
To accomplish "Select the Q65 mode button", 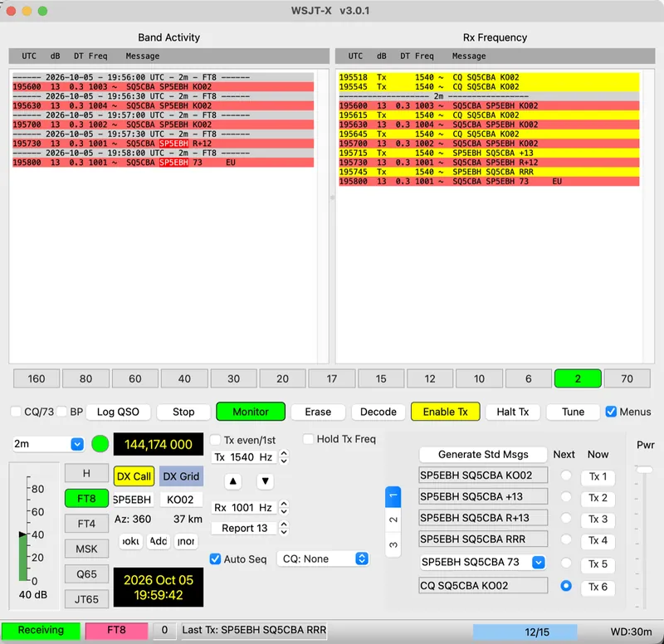I will coord(86,574).
